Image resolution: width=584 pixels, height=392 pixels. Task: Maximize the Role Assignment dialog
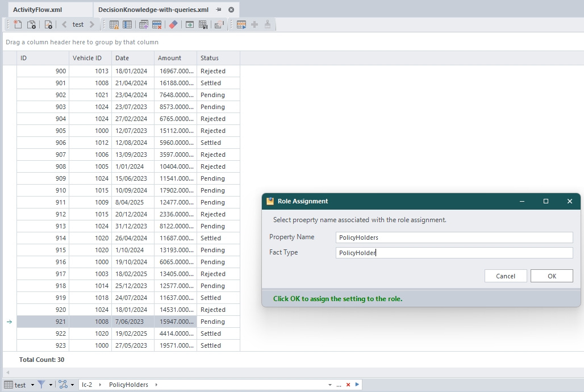[545, 201]
